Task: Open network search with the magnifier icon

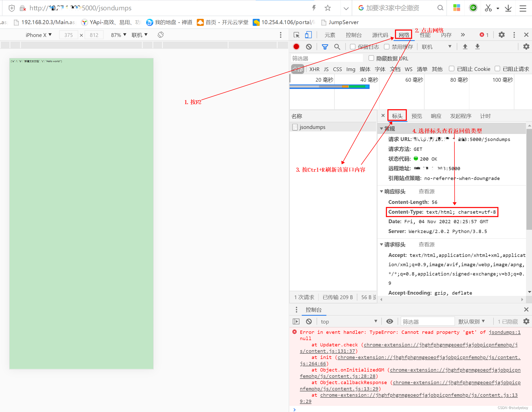Action: (337, 47)
